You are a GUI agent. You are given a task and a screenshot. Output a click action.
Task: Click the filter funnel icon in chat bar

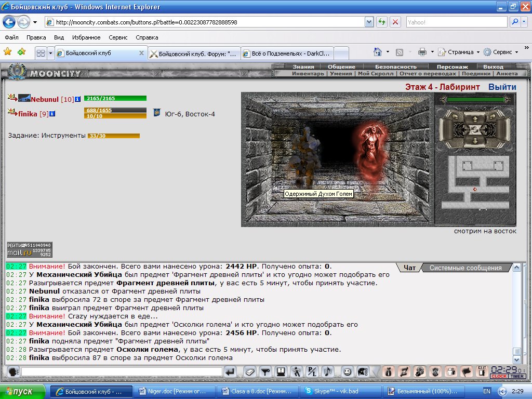point(265,372)
